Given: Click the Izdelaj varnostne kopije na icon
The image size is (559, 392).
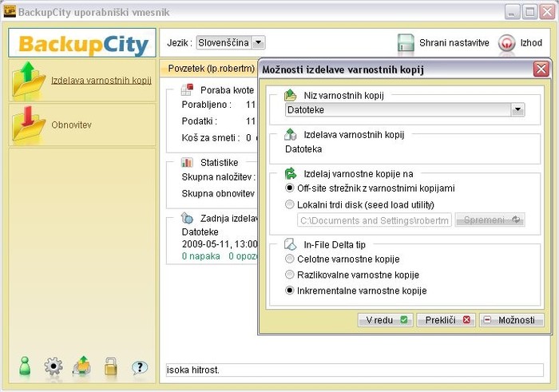Looking at the screenshot, I should pyautogui.click(x=290, y=174).
